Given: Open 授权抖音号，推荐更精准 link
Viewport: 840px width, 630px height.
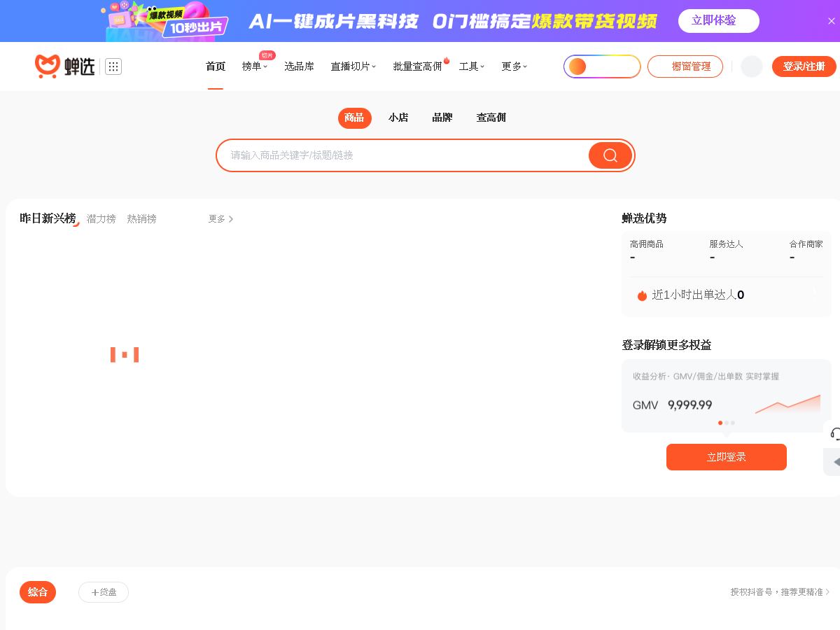Looking at the screenshot, I should pyautogui.click(x=780, y=592).
